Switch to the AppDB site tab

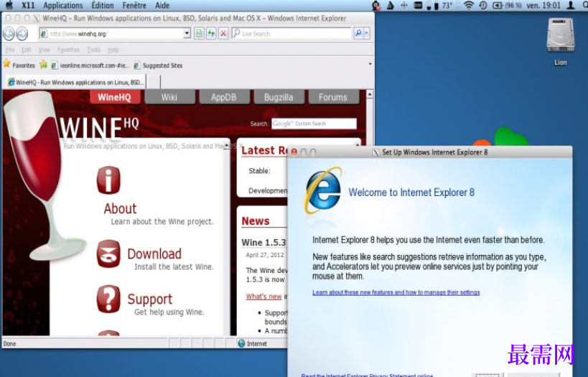tap(224, 97)
